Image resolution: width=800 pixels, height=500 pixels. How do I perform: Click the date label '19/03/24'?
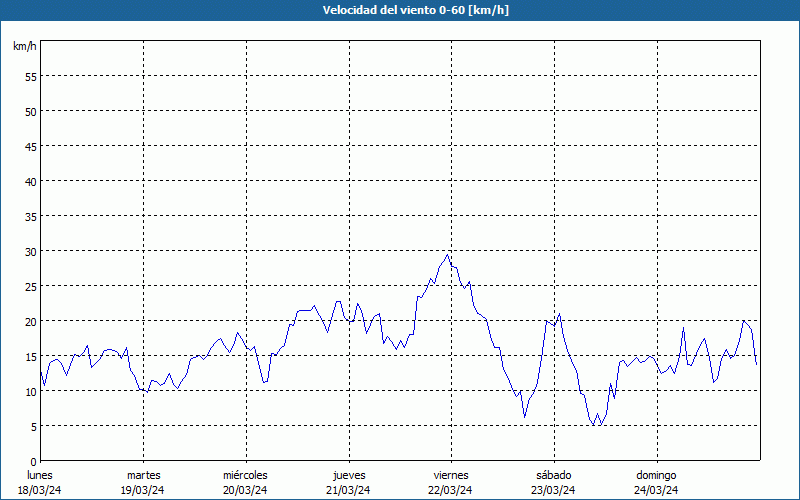coord(142,490)
